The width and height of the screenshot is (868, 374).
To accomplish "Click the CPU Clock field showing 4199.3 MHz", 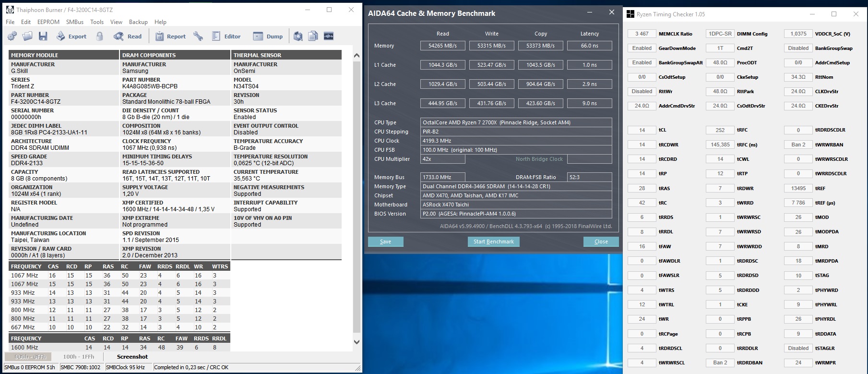I will point(516,141).
